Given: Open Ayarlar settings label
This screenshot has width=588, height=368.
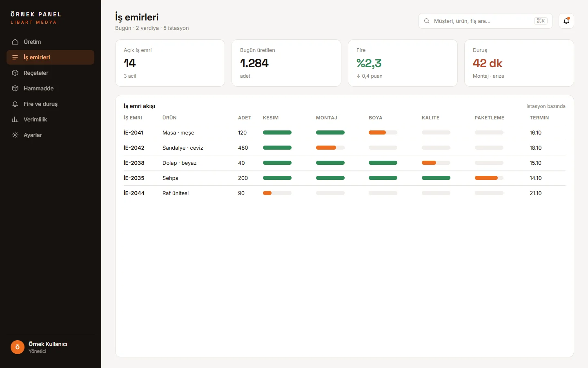Looking at the screenshot, I should 33,135.
